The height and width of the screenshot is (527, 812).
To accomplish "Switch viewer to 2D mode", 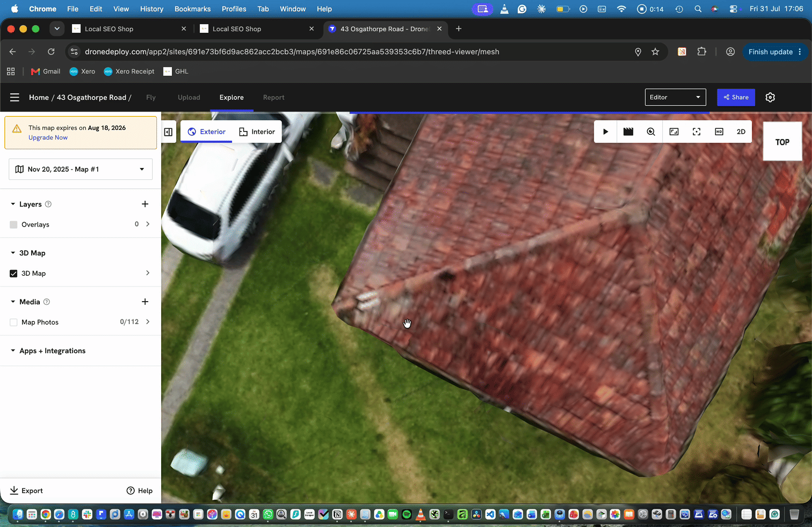I will [741, 131].
